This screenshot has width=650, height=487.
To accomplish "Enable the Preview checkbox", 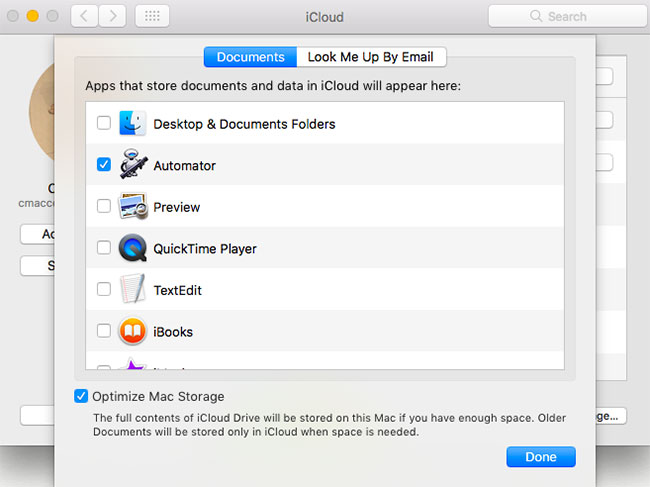I will click(x=104, y=207).
